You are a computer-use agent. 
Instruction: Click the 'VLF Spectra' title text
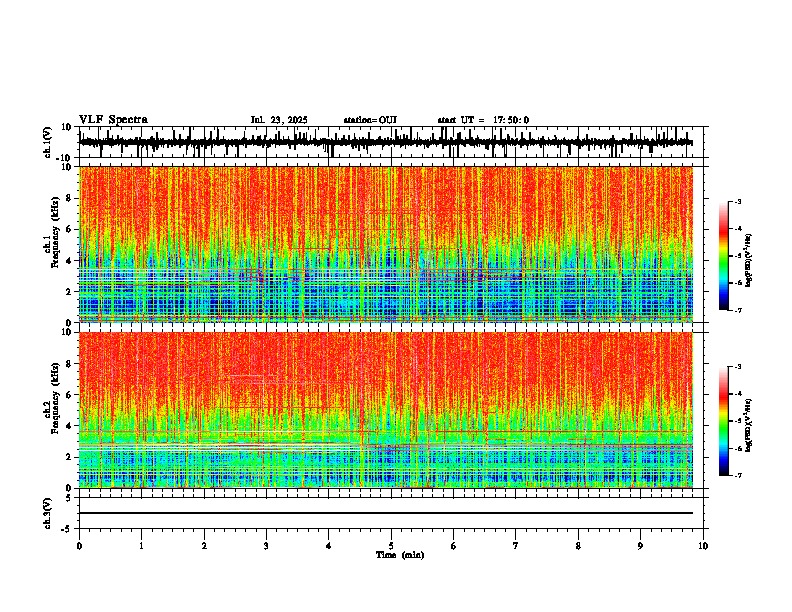click(x=114, y=120)
